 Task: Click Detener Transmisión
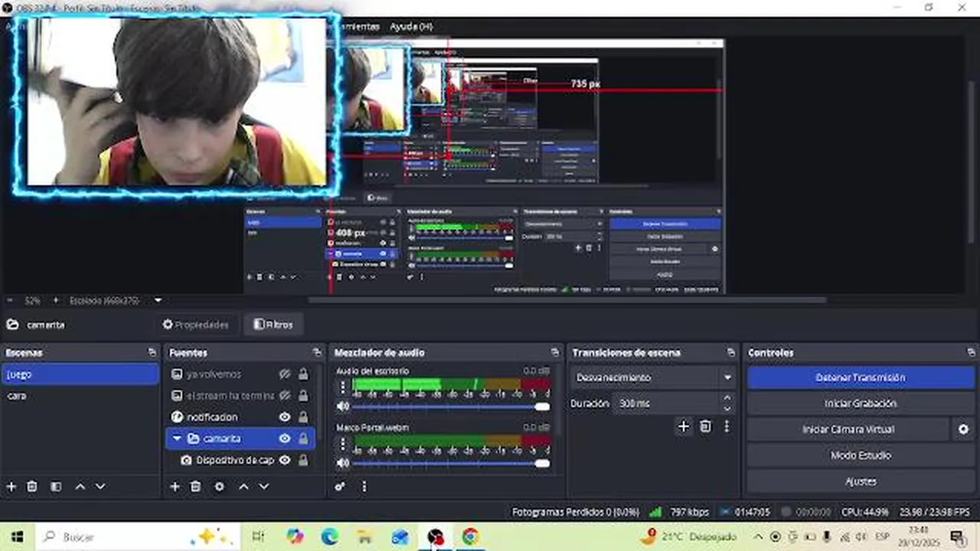pyautogui.click(x=861, y=377)
